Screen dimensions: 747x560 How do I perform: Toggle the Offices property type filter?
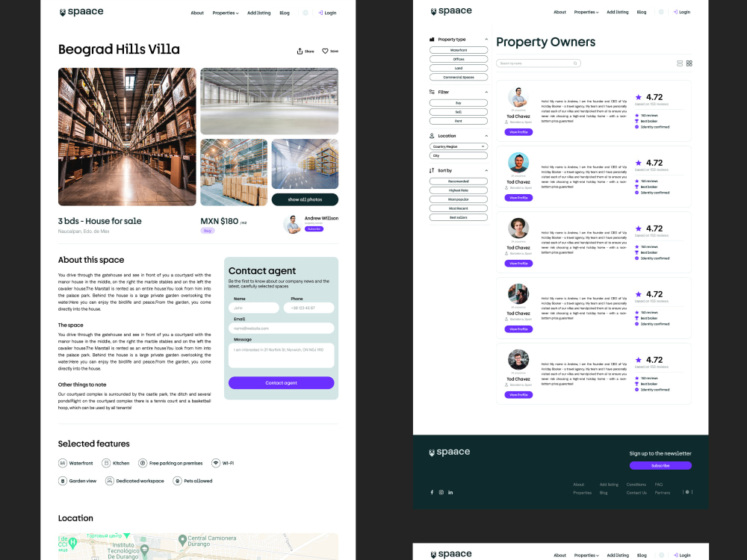[459, 59]
